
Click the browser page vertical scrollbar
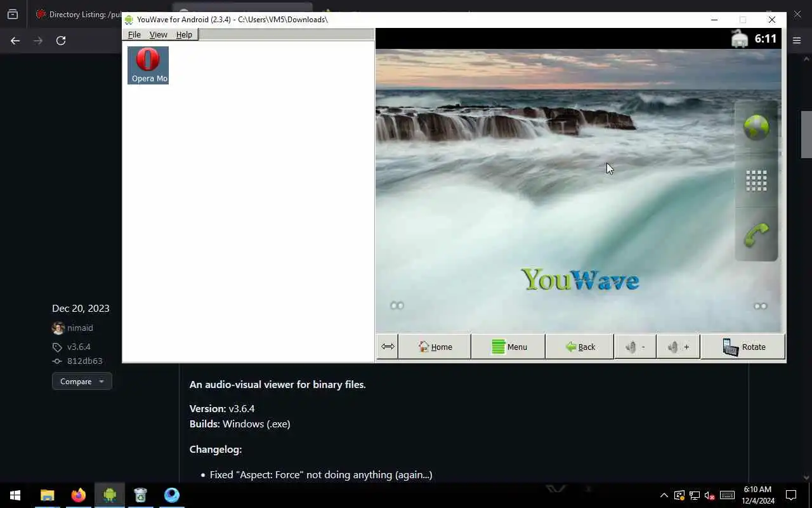[x=806, y=135]
